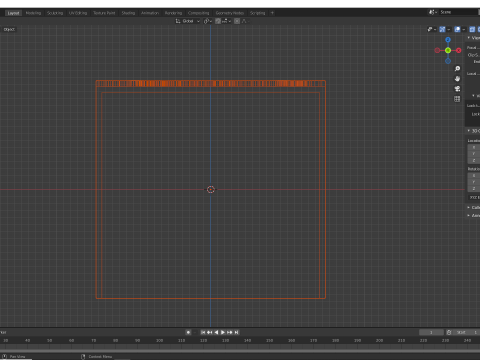Click the zoom view magnifier icon
480x360 pixels.
click(x=457, y=68)
